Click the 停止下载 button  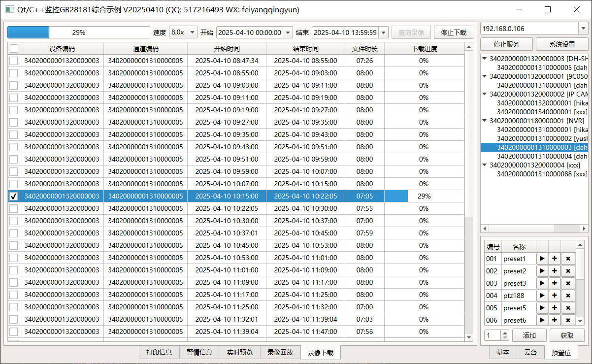[x=454, y=33]
